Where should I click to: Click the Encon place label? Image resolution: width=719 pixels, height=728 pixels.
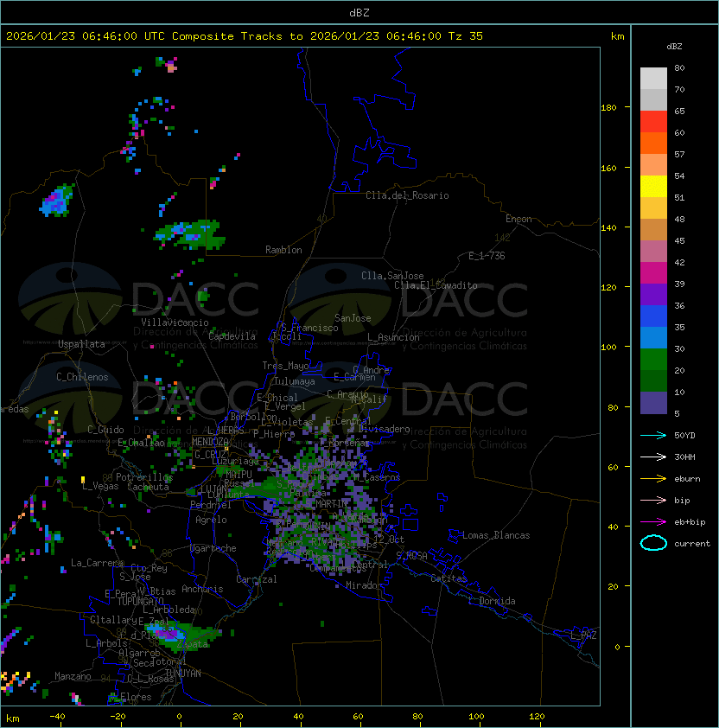point(519,219)
